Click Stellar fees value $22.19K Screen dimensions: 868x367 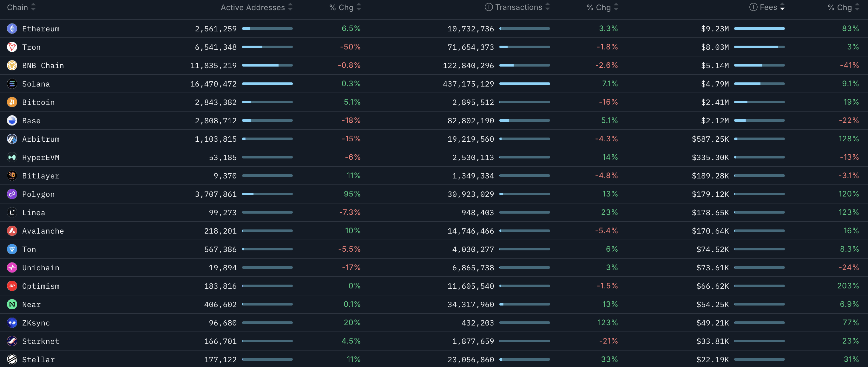[712, 360]
